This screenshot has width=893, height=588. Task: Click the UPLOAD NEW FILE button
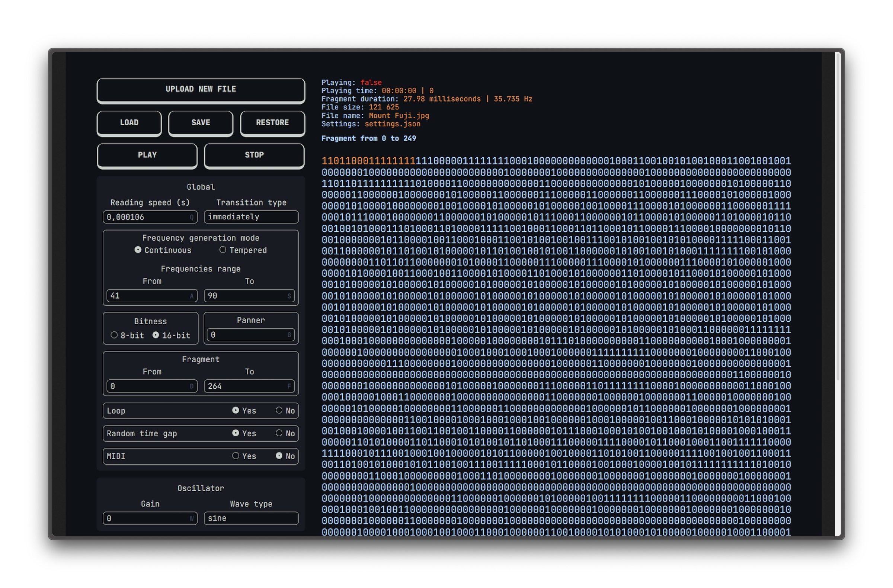pos(200,89)
